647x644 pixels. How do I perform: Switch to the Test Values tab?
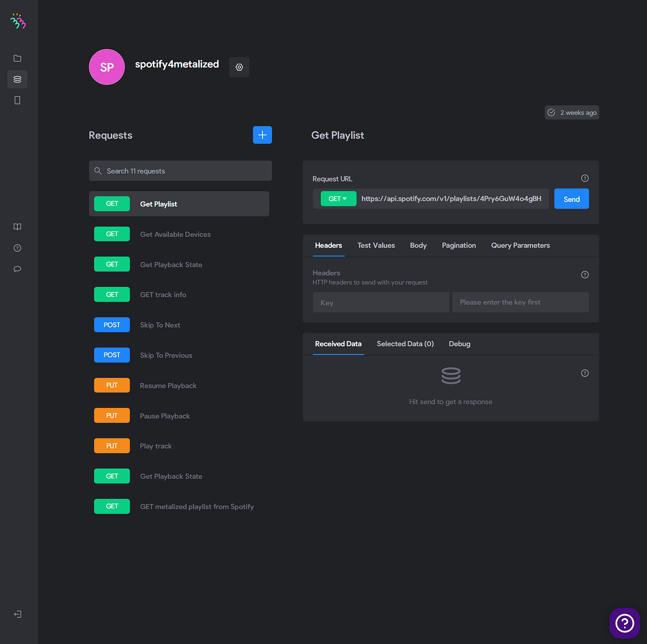pos(376,245)
